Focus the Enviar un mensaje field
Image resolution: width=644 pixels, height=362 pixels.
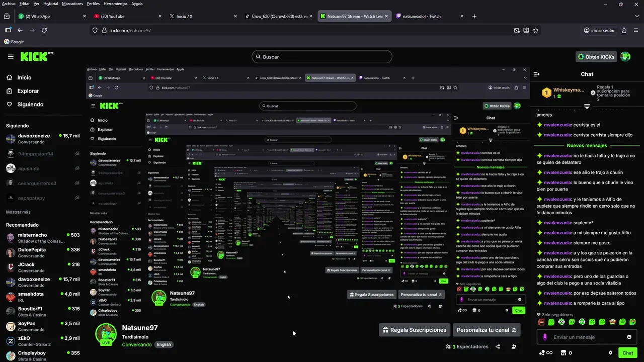click(x=587, y=337)
